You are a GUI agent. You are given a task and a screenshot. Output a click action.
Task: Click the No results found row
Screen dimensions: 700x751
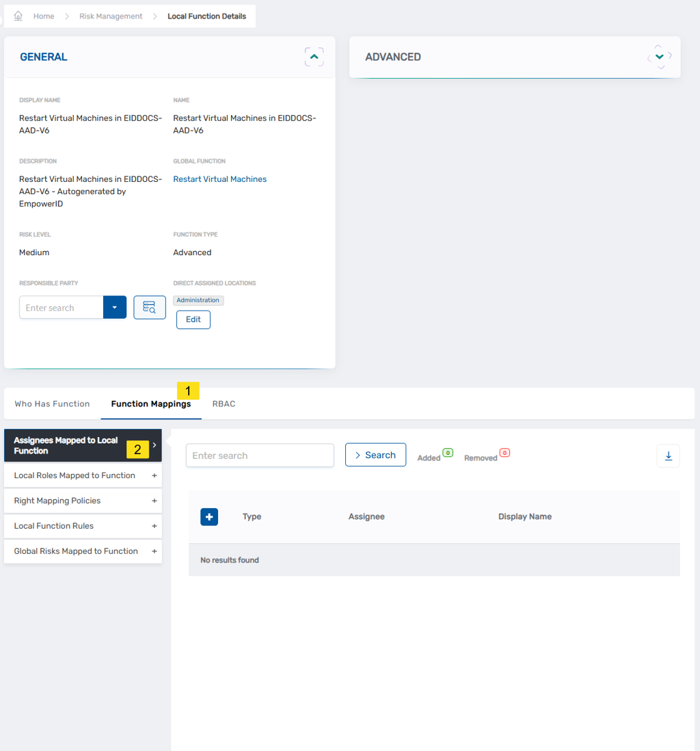coord(434,560)
